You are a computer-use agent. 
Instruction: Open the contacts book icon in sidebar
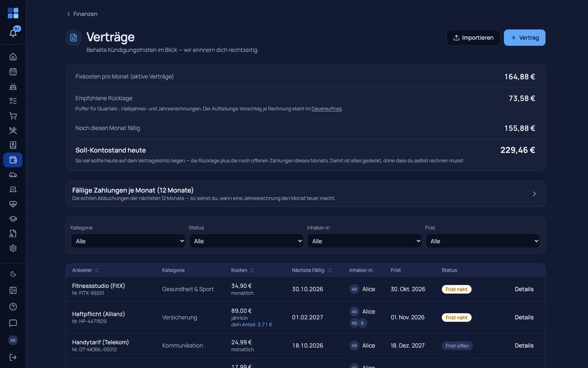tap(13, 145)
